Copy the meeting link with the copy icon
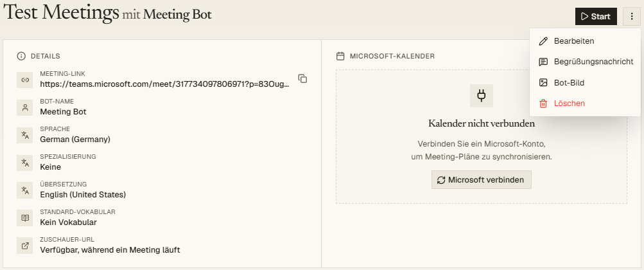 (302, 79)
